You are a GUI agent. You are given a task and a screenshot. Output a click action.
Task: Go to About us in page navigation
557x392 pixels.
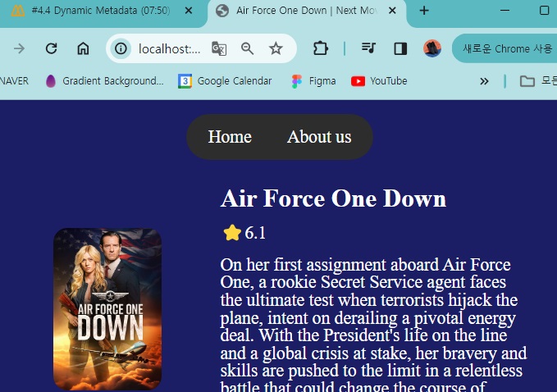(319, 137)
